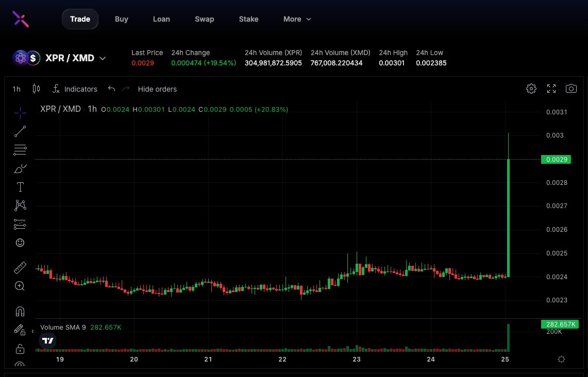Click the large green candle on the 25th
The width and height of the screenshot is (588, 377).
coord(509,218)
